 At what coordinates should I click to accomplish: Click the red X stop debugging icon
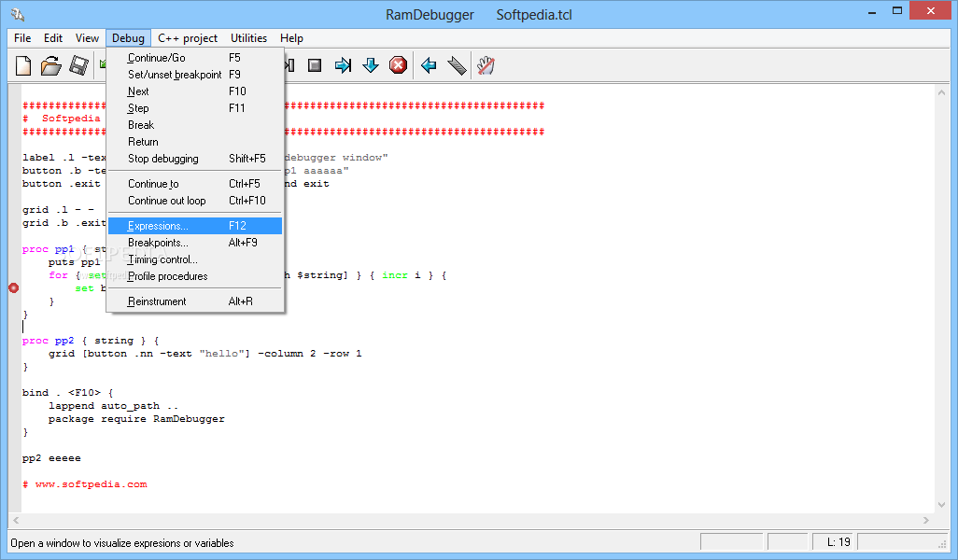click(x=399, y=65)
